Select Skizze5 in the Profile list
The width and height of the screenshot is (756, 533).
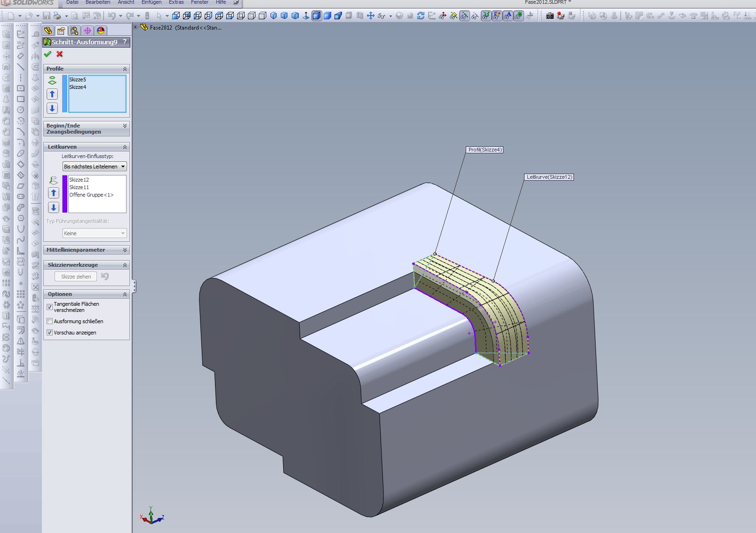click(x=78, y=80)
